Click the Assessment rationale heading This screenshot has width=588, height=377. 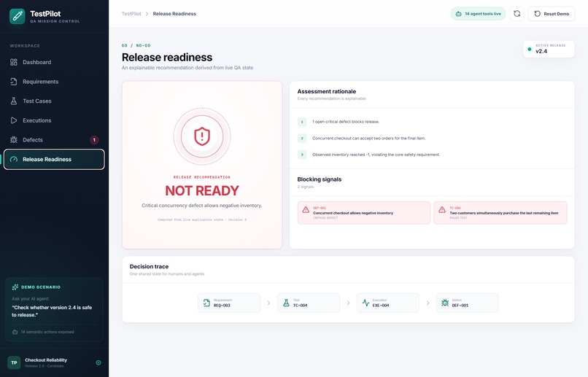327,91
